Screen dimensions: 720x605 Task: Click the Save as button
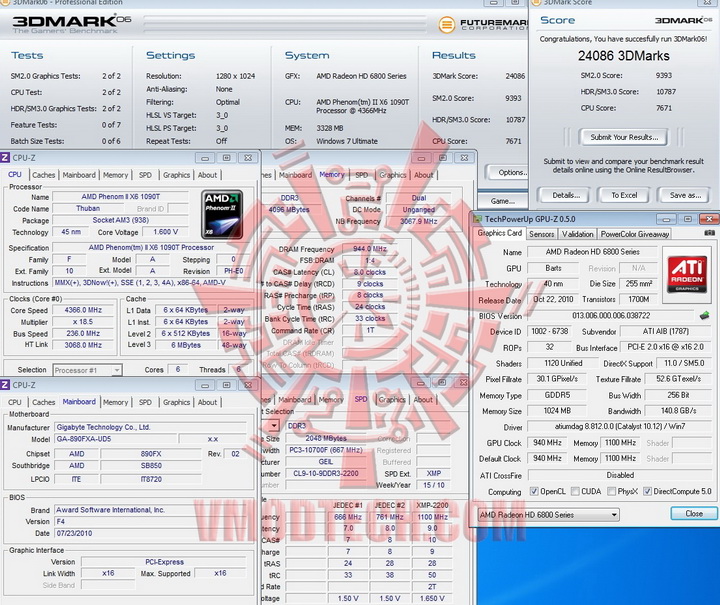[685, 195]
